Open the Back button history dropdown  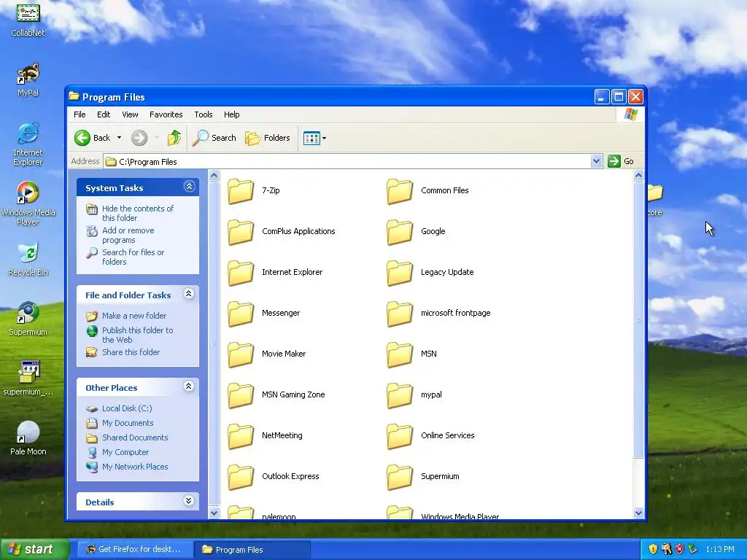coord(119,138)
